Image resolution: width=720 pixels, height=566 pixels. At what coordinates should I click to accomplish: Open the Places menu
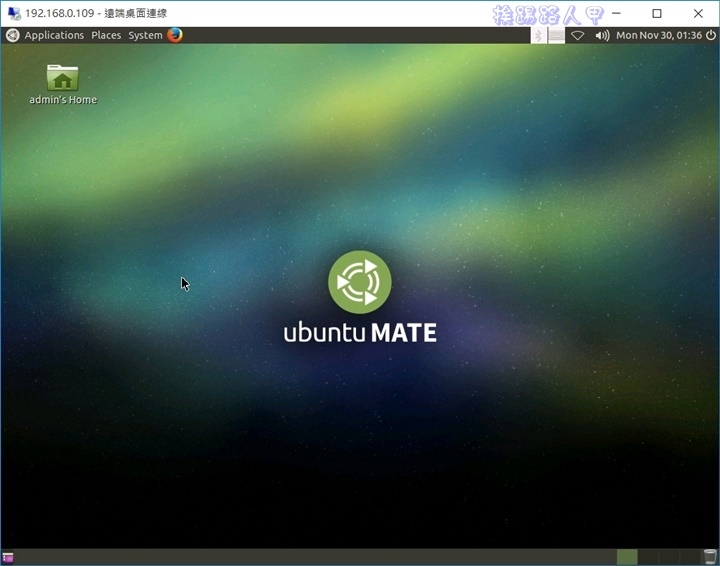[x=106, y=35]
